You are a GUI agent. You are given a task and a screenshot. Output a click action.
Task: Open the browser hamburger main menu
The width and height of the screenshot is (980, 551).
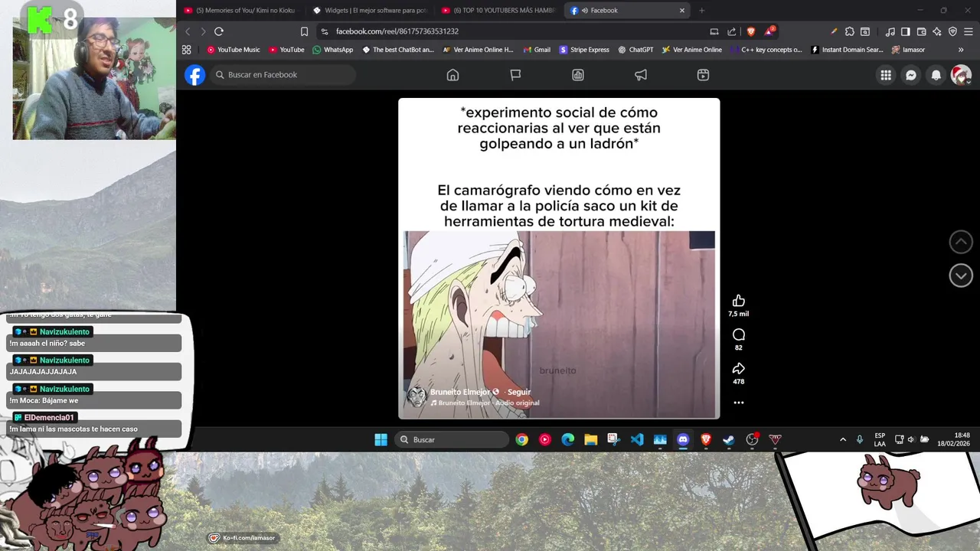point(968,31)
